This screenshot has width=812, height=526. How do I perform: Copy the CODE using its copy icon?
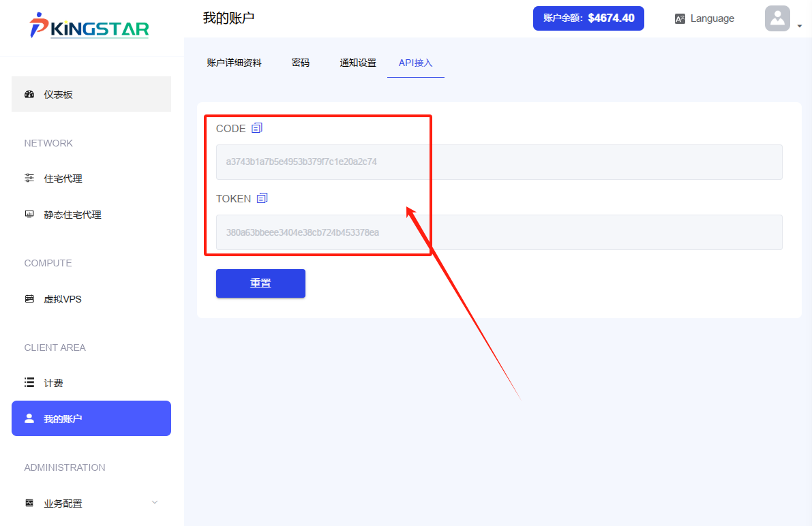pos(257,127)
